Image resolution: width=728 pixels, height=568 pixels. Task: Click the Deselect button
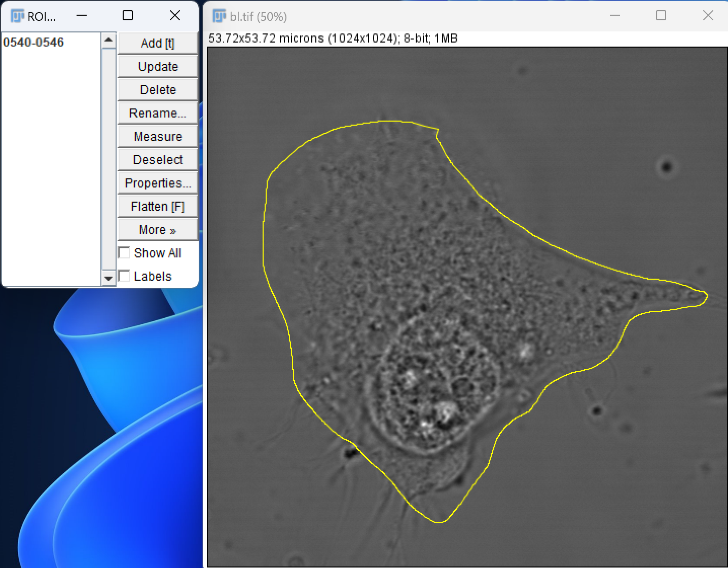point(158,160)
